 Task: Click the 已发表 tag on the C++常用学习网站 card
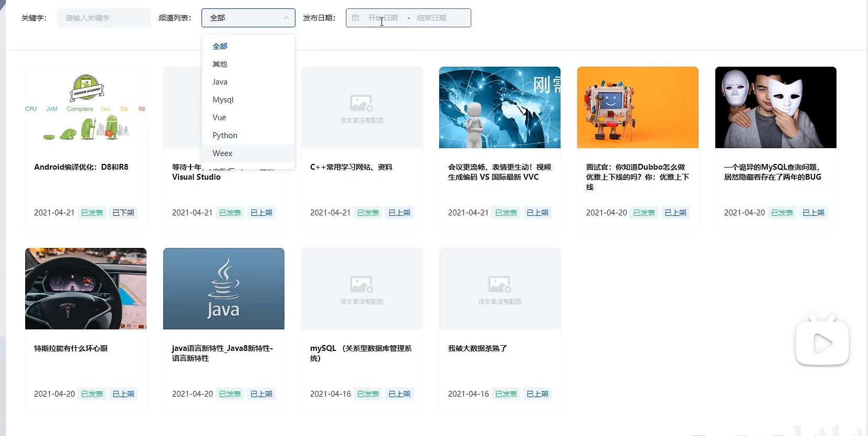(368, 213)
